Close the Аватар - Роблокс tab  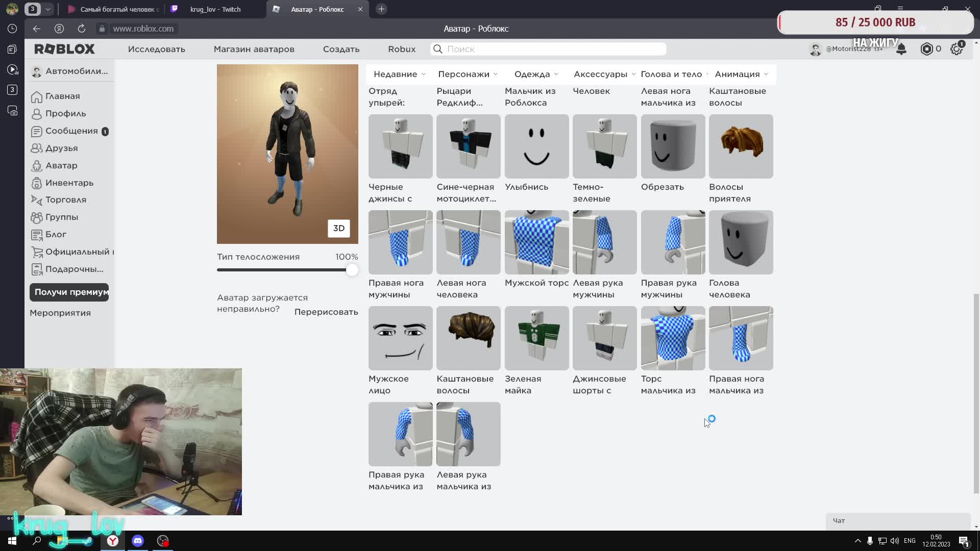360,9
